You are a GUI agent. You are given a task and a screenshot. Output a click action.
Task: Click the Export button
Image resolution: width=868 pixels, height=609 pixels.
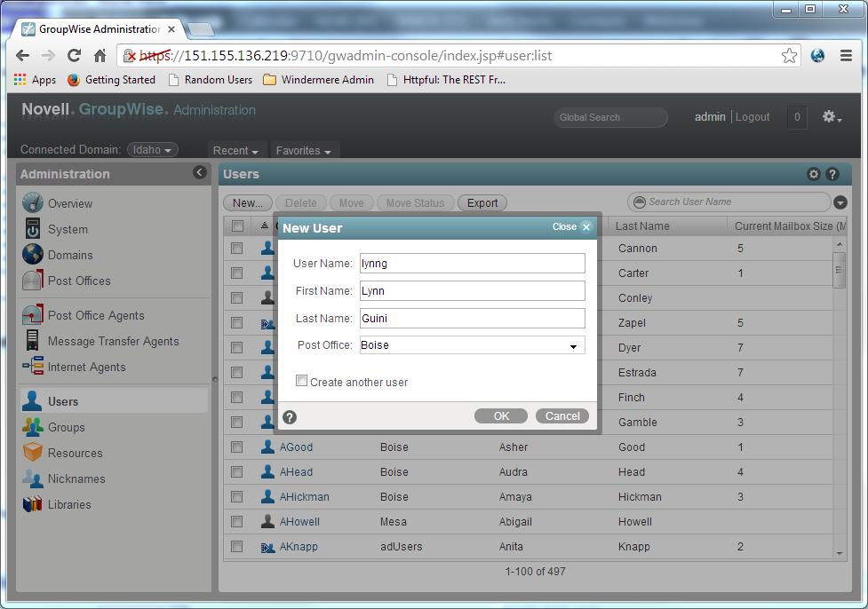[x=482, y=203]
